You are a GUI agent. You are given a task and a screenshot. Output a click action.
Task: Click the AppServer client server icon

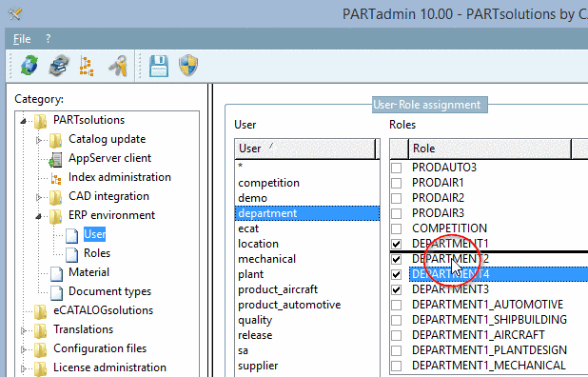[x=55, y=159]
